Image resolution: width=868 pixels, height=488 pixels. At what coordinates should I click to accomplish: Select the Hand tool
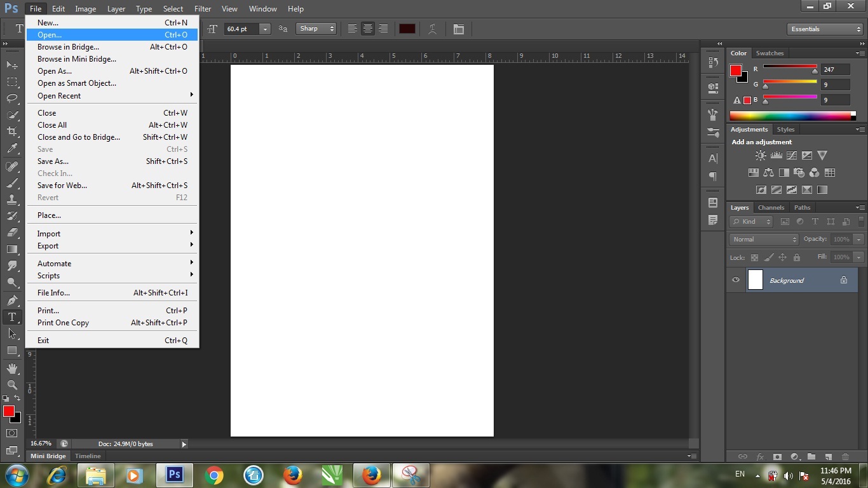click(12, 369)
